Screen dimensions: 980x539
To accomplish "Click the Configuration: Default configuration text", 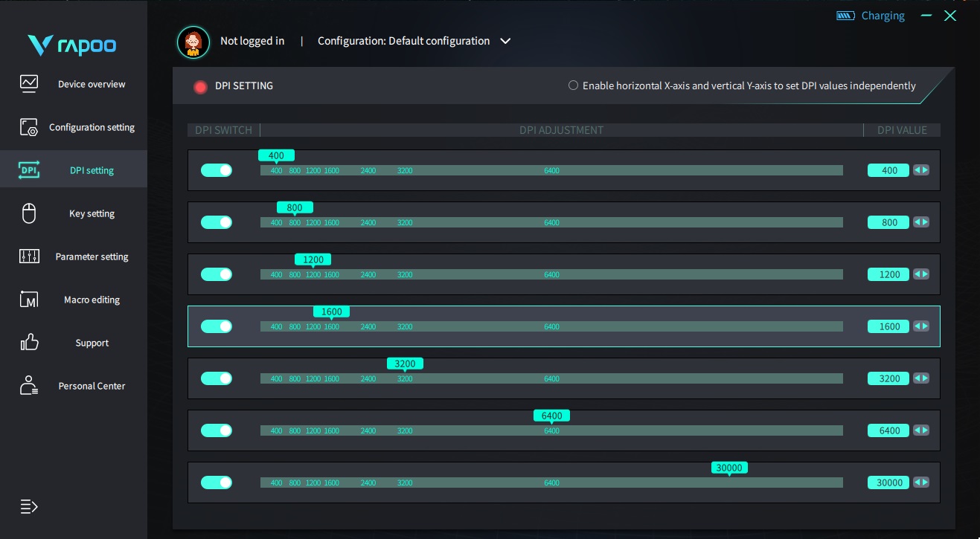I will [403, 41].
